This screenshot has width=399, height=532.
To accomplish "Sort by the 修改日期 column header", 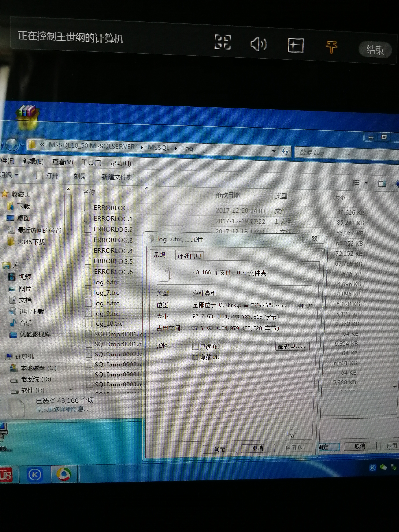I will [228, 195].
